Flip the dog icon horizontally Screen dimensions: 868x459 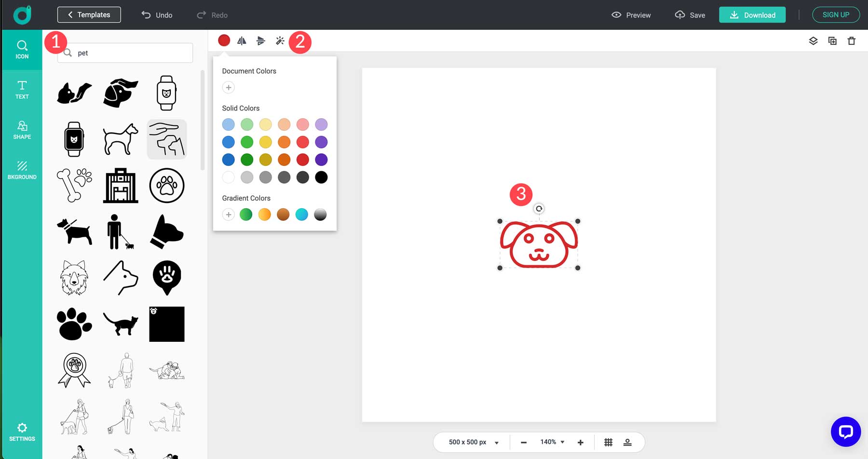click(x=242, y=41)
